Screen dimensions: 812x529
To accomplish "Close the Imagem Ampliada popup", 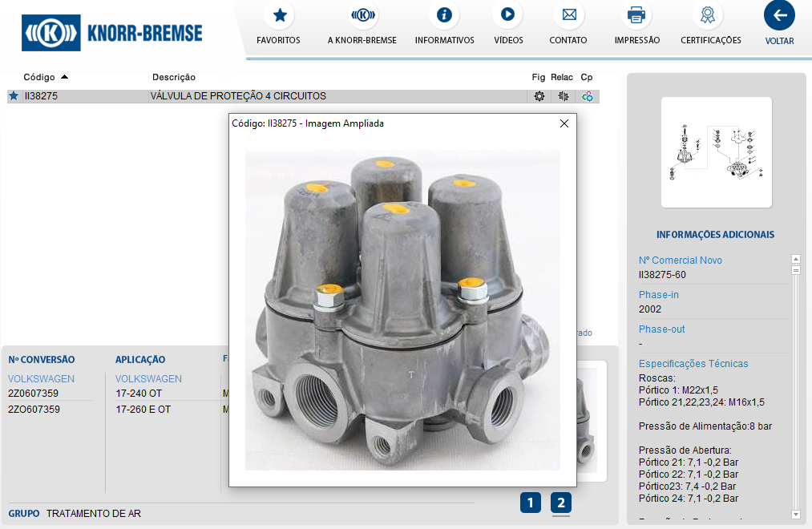I will tap(564, 123).
